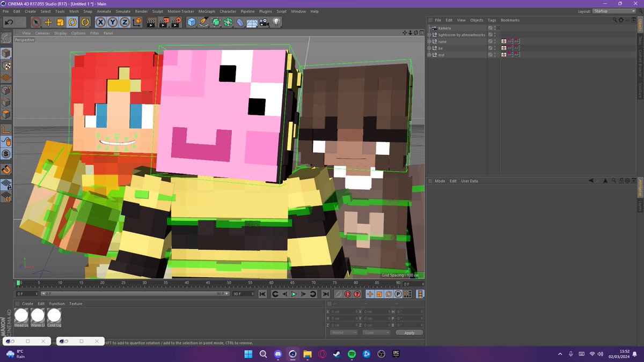Viewport: 644px width, 362px height.
Task: Toggle Rotation keyframe recording
Action: click(x=389, y=294)
